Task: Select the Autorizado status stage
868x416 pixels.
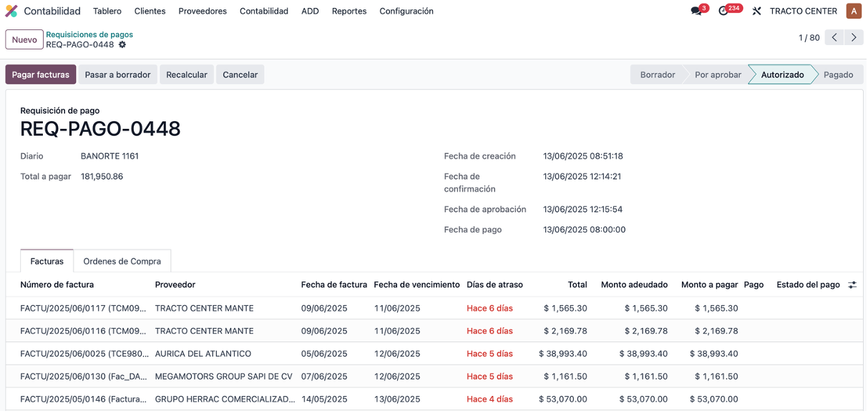Action: point(782,74)
